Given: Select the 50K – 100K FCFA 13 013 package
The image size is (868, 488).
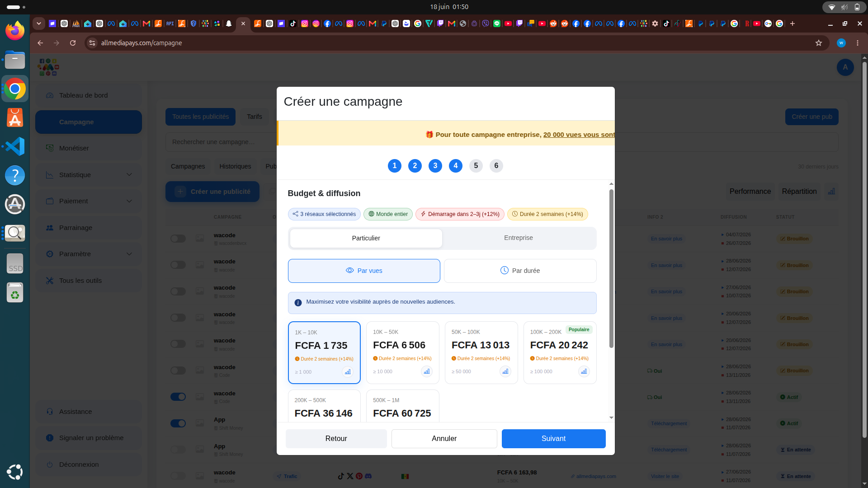Looking at the screenshot, I should coord(481,352).
